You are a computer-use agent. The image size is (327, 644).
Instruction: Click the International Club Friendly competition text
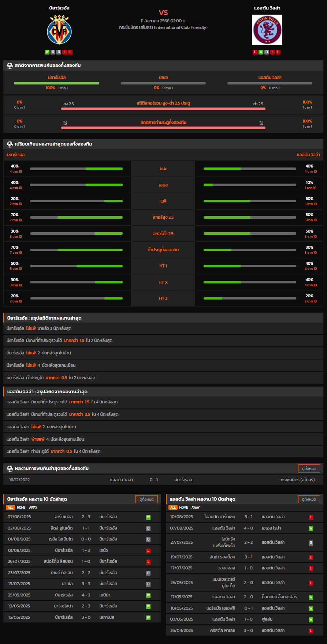pyautogui.click(x=163, y=27)
